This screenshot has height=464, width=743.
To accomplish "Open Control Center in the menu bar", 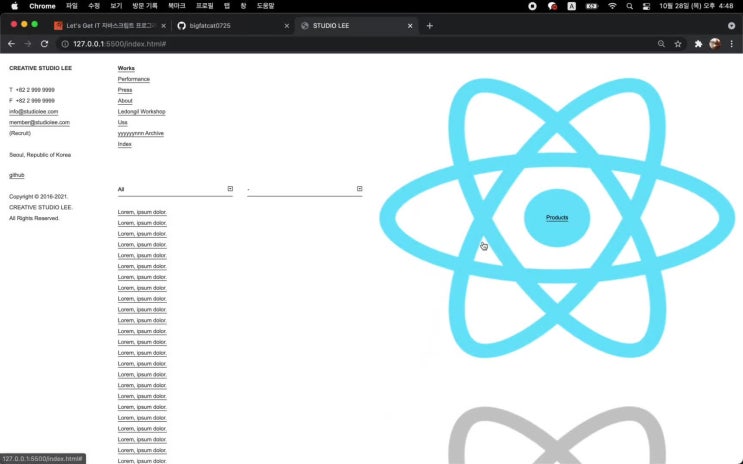I will (x=646, y=6).
